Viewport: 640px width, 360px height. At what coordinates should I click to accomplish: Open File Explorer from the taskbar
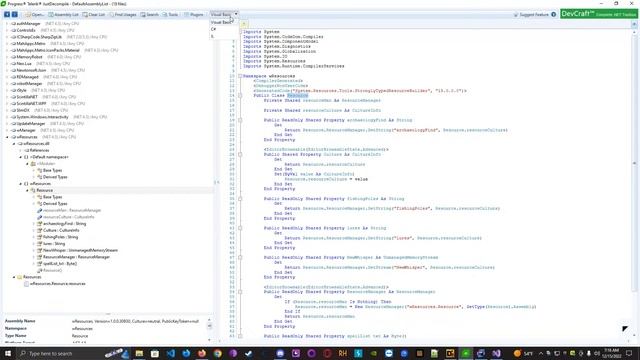139,353
